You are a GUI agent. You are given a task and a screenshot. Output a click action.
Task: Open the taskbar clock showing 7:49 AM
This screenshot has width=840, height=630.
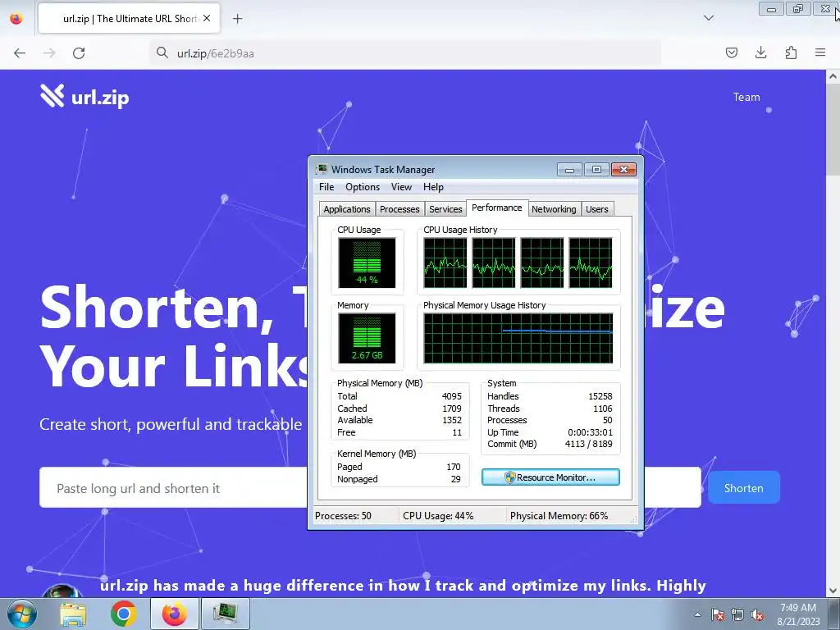(798, 614)
